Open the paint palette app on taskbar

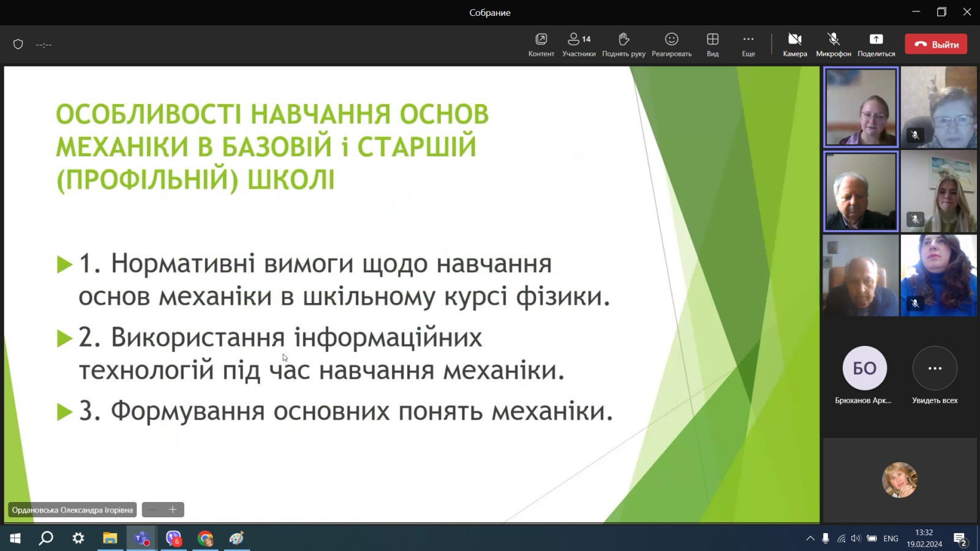237,538
